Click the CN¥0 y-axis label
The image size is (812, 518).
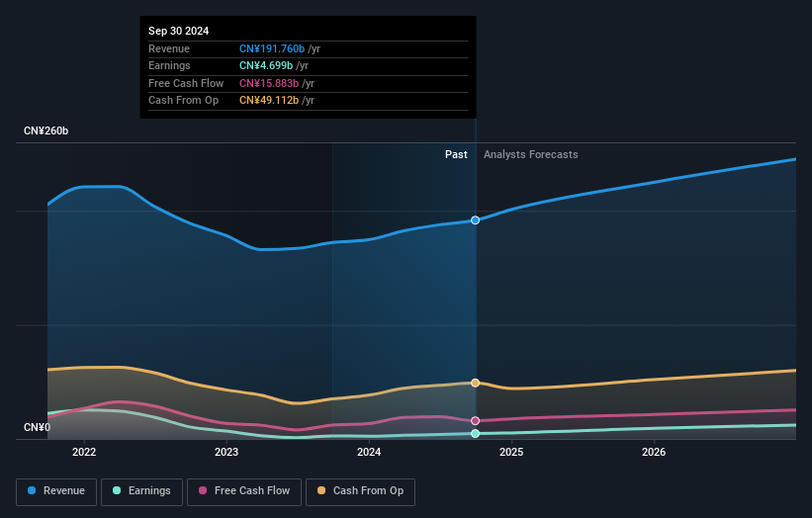pos(37,427)
